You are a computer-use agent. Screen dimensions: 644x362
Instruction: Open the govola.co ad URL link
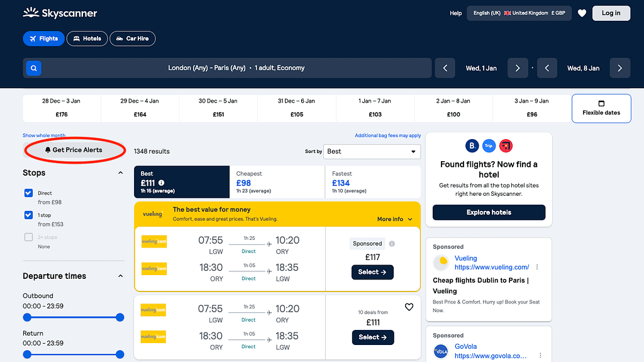click(491, 356)
